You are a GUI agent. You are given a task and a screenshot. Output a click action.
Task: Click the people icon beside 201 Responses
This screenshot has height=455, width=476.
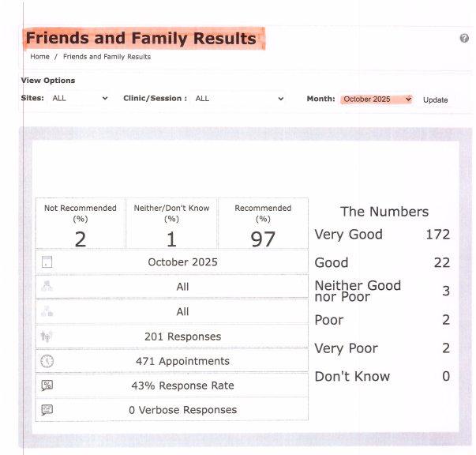(47, 337)
